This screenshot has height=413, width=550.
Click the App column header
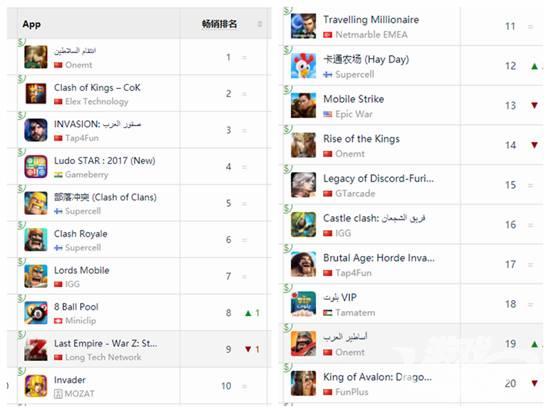32,24
